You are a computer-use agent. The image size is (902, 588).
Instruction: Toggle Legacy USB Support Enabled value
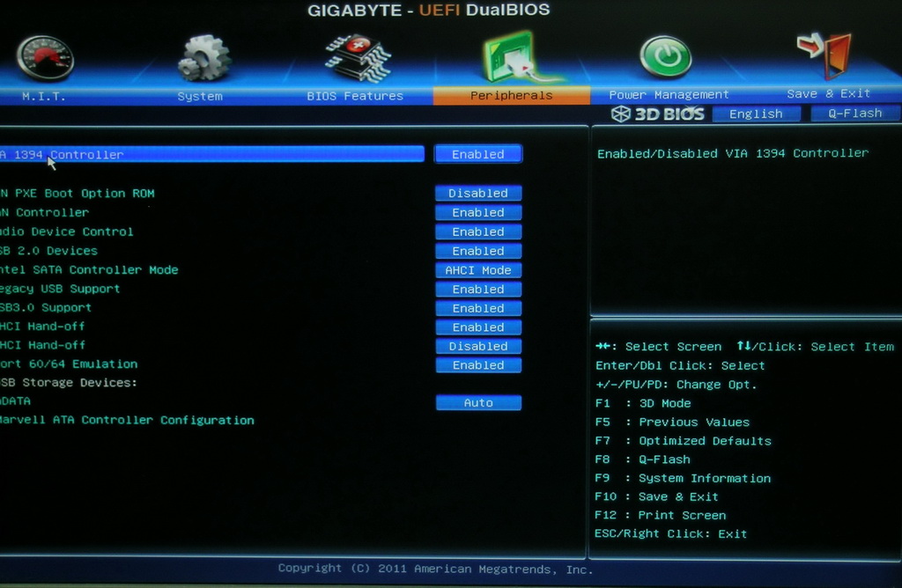(x=478, y=289)
